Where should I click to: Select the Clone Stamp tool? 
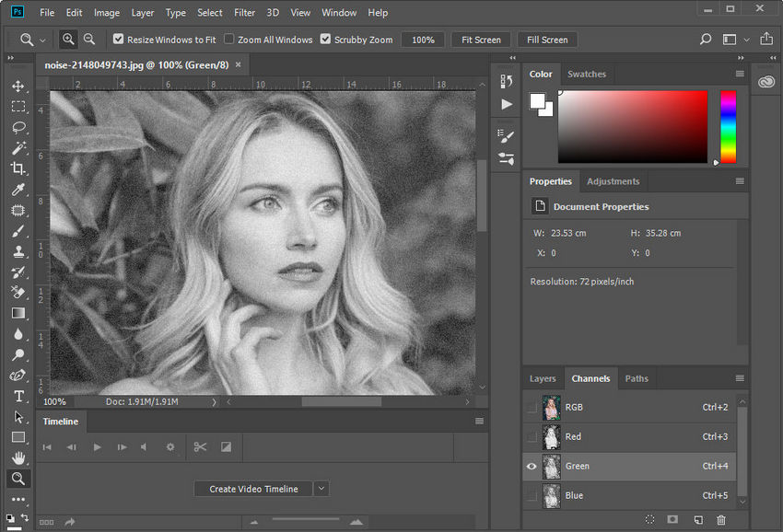click(18, 251)
